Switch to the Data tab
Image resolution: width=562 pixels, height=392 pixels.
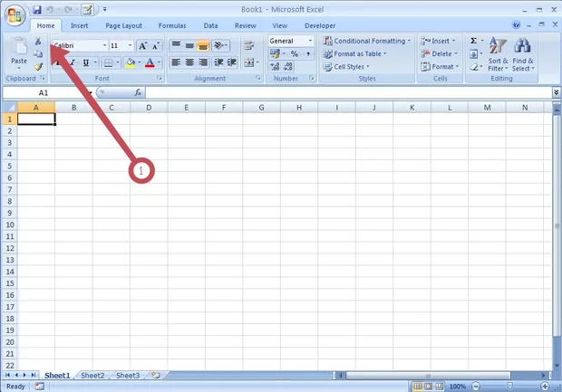pos(210,25)
